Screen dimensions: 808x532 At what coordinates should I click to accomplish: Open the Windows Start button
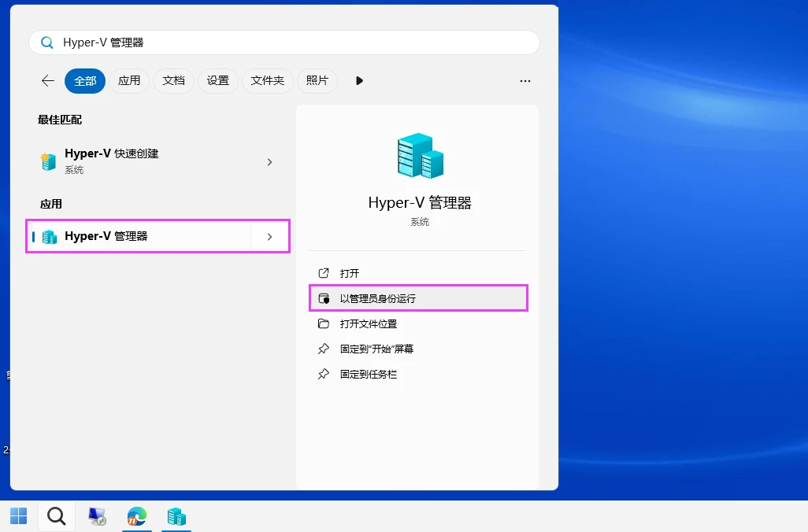(x=19, y=516)
